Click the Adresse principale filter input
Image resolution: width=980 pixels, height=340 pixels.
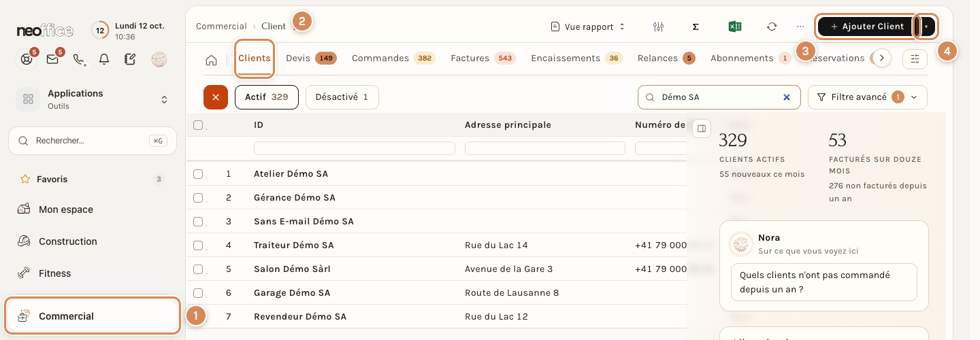click(x=545, y=148)
